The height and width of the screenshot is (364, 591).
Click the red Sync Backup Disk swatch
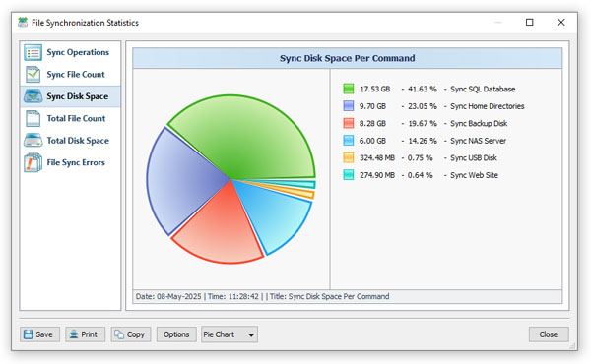pos(349,123)
